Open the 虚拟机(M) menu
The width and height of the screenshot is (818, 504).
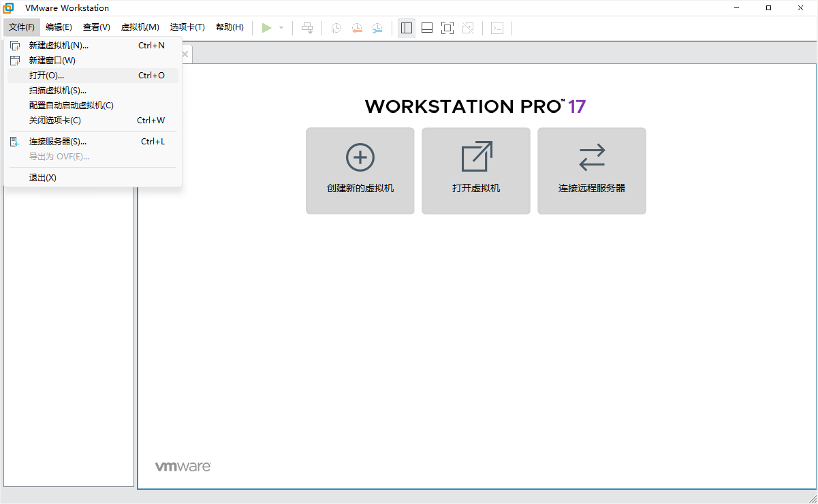140,27
